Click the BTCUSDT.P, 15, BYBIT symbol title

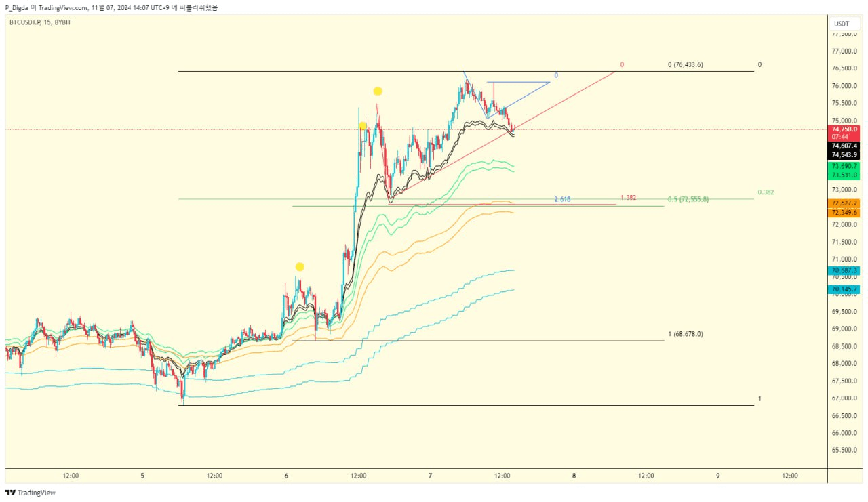[x=40, y=22]
